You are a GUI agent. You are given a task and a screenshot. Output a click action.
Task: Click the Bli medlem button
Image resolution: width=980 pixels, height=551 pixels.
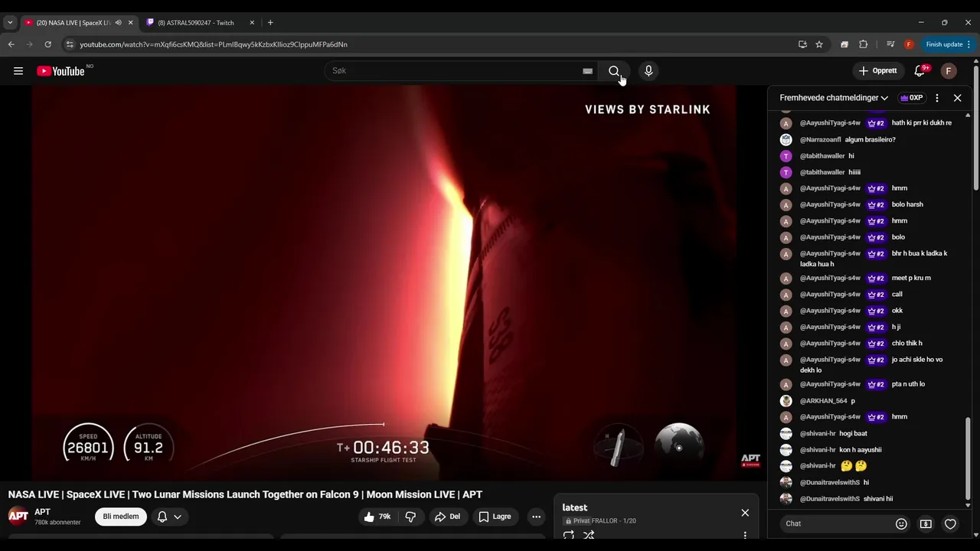(x=121, y=517)
